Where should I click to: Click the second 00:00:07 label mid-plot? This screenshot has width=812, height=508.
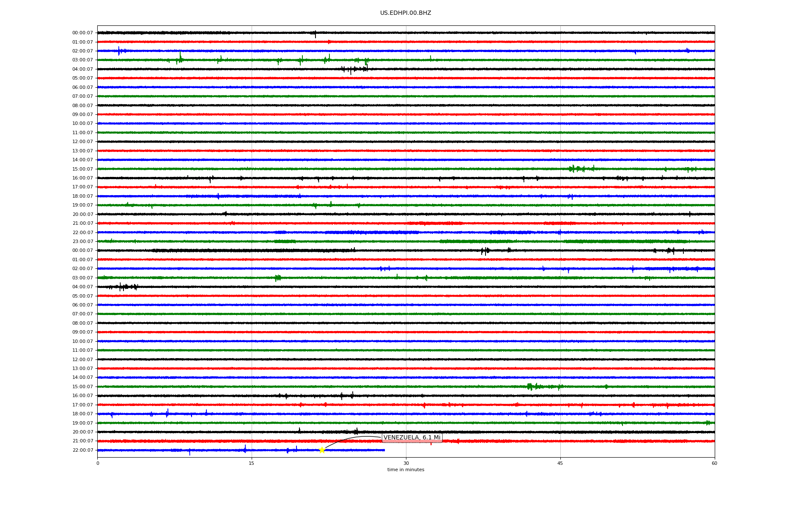coord(82,251)
